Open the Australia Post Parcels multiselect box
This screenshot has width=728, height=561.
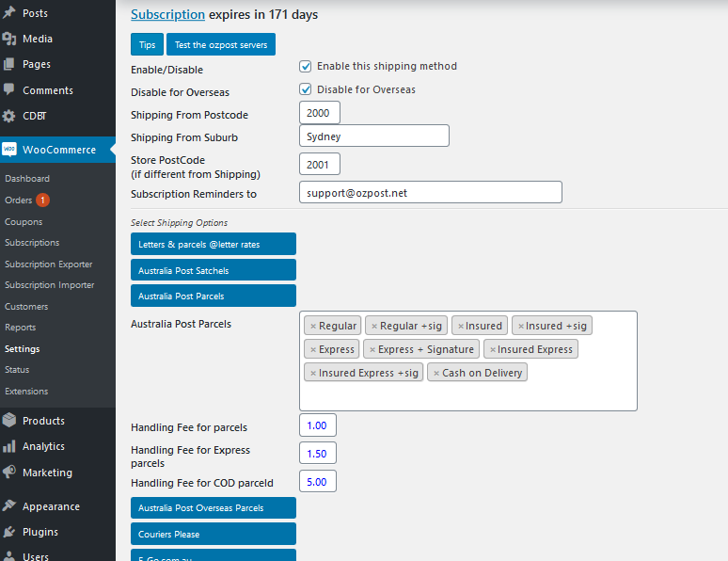click(x=468, y=361)
